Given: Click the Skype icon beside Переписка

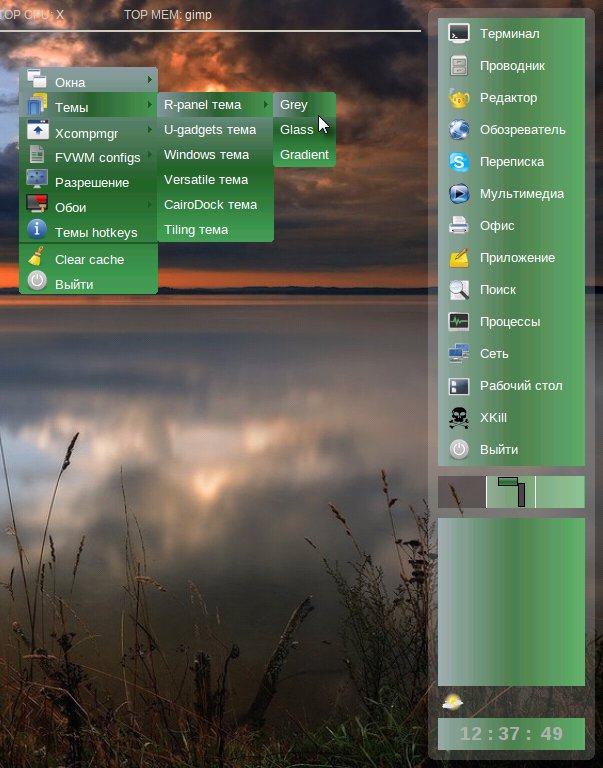Looking at the screenshot, I should (x=459, y=162).
